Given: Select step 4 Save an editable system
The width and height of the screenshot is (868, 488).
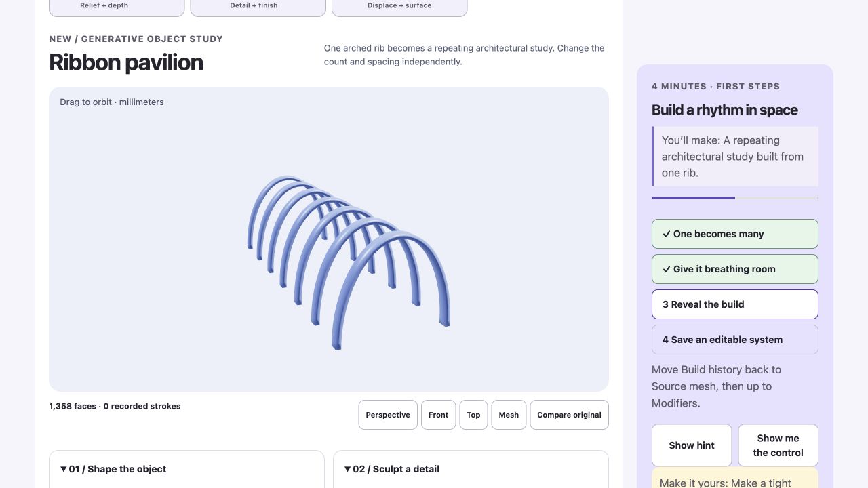Looking at the screenshot, I should [x=735, y=340].
